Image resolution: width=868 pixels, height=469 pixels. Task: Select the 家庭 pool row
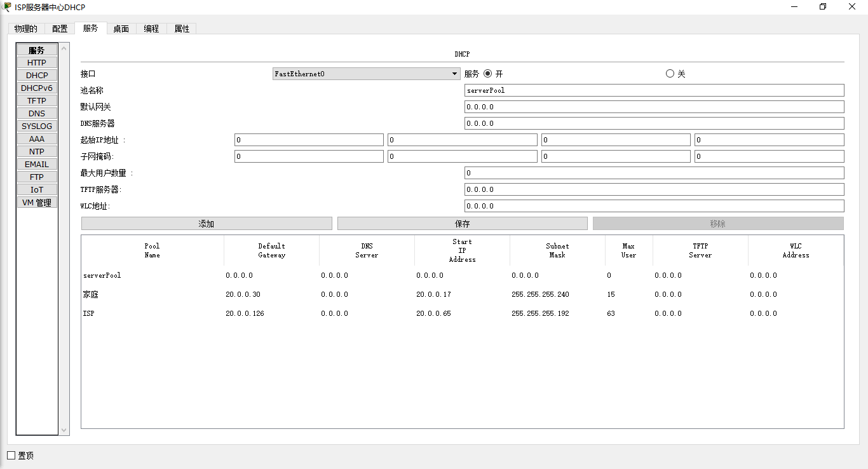click(463, 294)
